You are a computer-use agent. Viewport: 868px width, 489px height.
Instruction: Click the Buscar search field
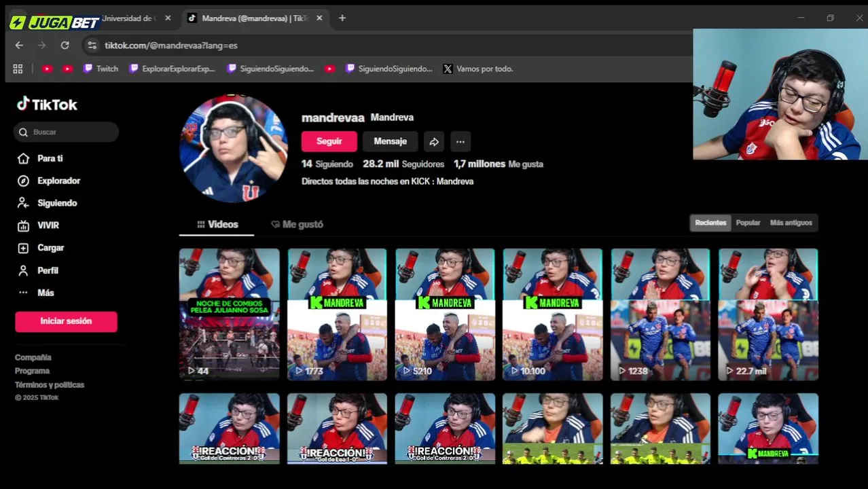pos(66,132)
